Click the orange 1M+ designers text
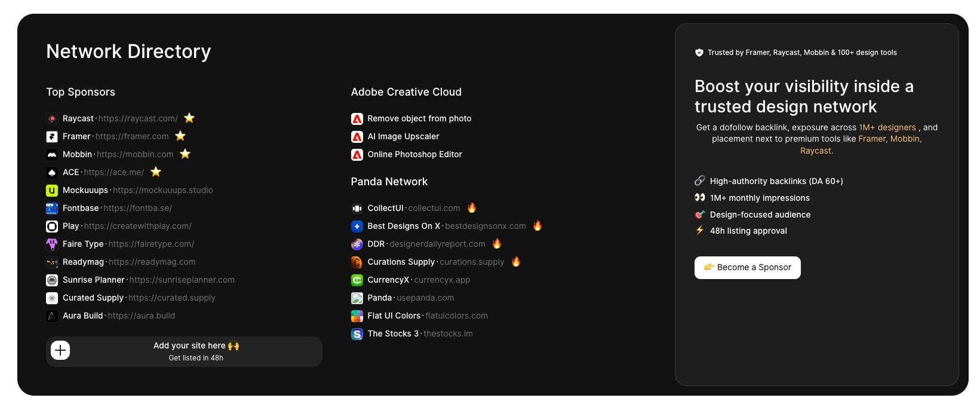This screenshot has width=980, height=407. (x=887, y=127)
